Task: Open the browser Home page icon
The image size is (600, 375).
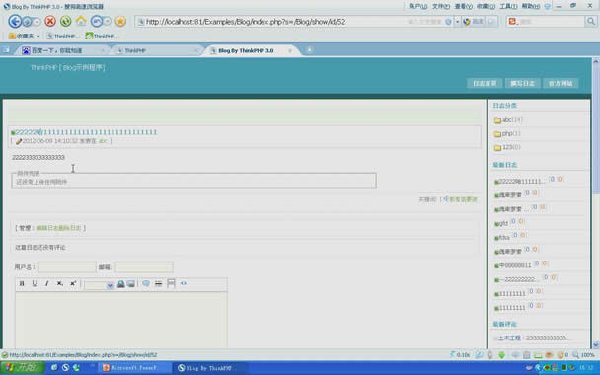Action: coord(81,21)
